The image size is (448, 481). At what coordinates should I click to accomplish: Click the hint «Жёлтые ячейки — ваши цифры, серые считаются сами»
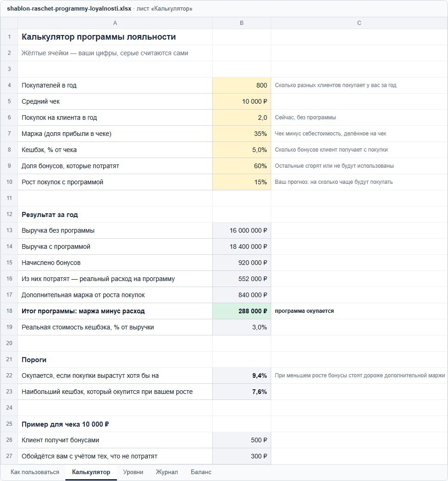tap(105, 53)
